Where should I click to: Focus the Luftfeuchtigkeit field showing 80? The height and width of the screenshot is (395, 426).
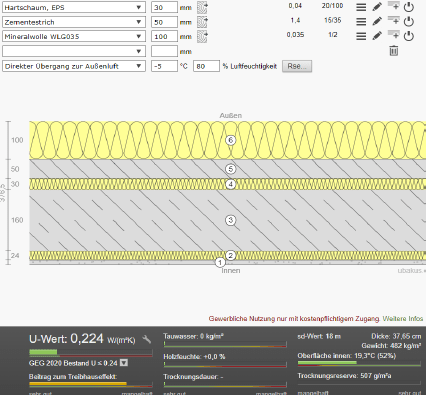click(x=206, y=66)
